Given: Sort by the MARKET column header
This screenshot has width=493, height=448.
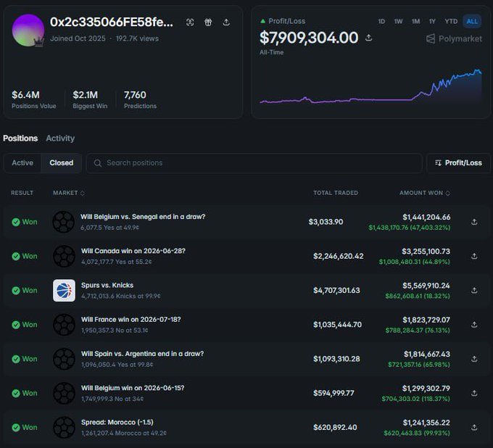Looking at the screenshot, I should click(x=69, y=193).
